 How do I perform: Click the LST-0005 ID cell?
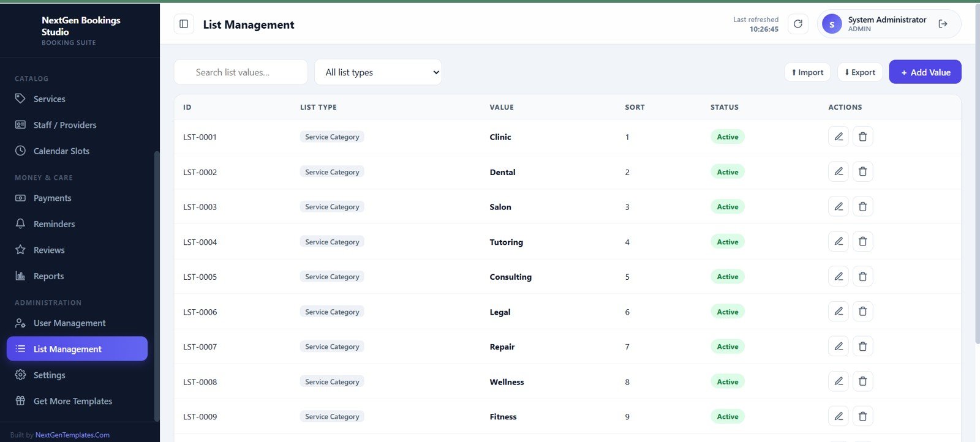click(x=200, y=277)
